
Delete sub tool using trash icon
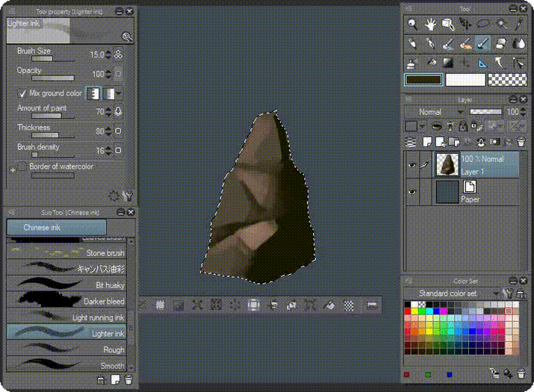coord(128,379)
